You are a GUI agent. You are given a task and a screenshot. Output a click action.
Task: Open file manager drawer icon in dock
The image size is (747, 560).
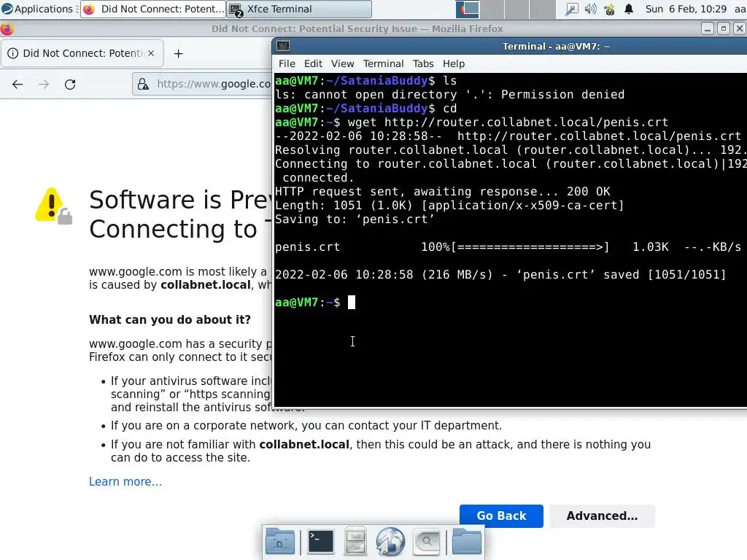[x=355, y=542]
